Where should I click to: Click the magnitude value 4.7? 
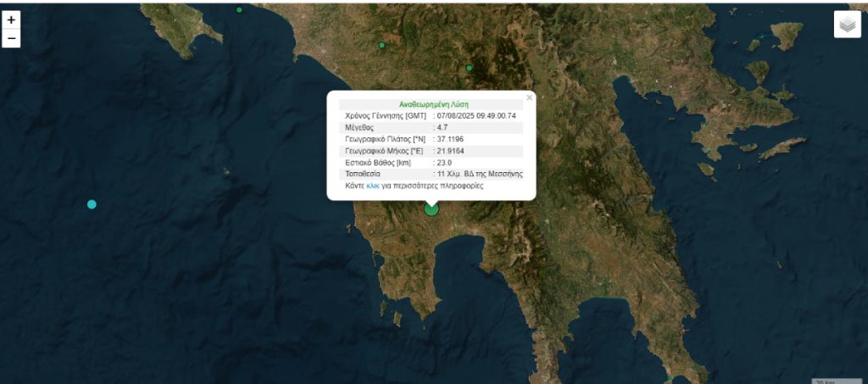(445, 127)
